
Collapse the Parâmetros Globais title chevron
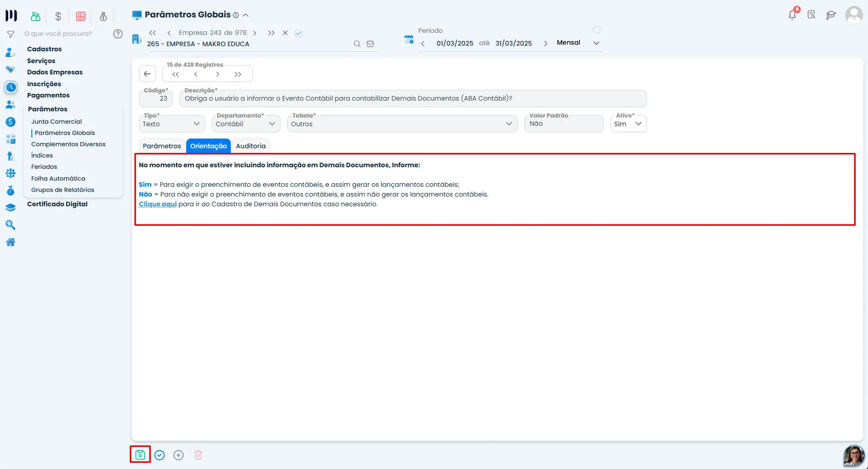tap(246, 15)
